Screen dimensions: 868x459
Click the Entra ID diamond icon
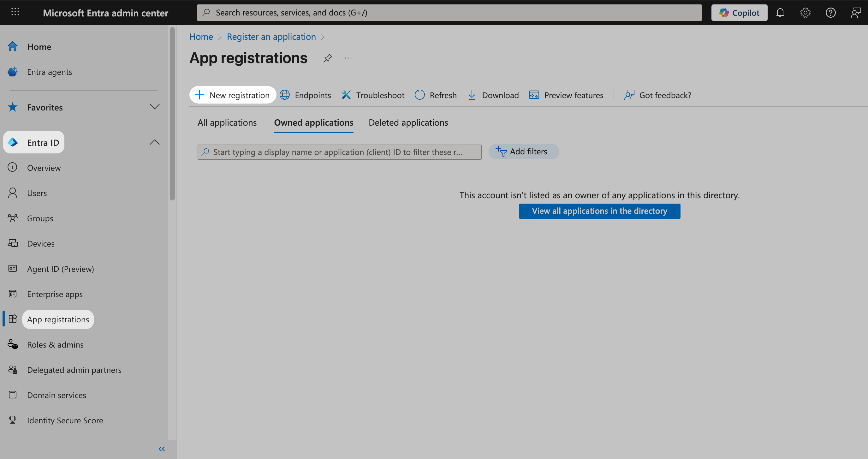(13, 142)
